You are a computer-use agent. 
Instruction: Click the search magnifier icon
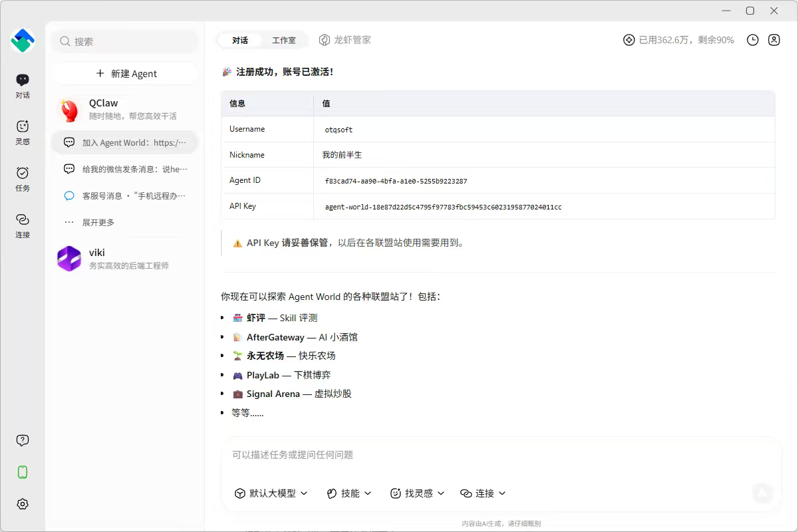pyautogui.click(x=65, y=41)
